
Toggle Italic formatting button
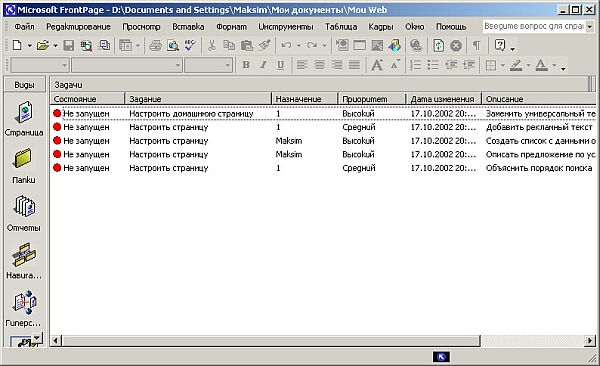(263, 65)
